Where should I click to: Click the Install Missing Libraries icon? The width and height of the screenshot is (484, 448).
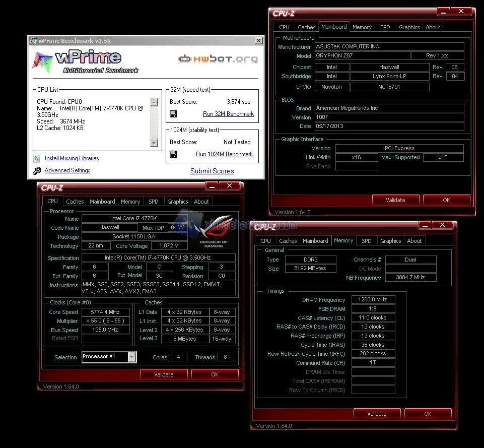pos(37,159)
